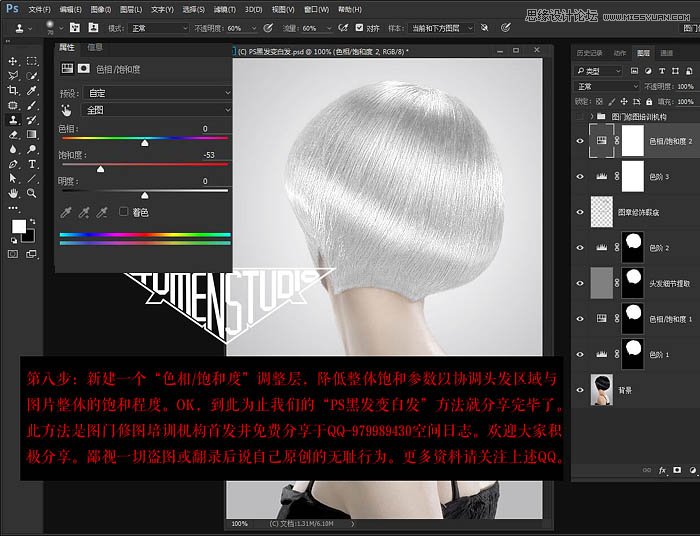The width and height of the screenshot is (700, 536).
Task: Switch to the 通道 channels tab
Action: pos(667,53)
